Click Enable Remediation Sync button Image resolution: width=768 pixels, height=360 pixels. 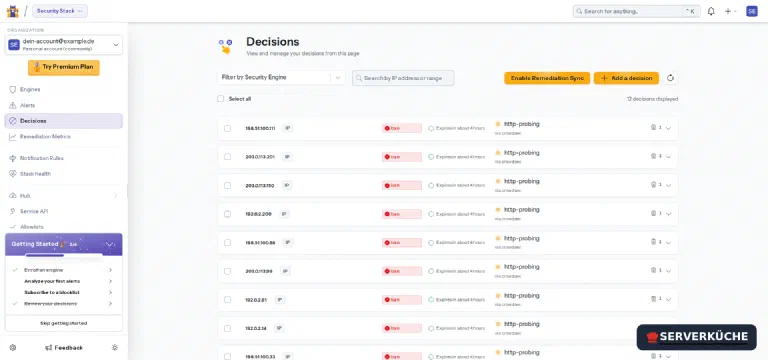pyautogui.click(x=547, y=78)
